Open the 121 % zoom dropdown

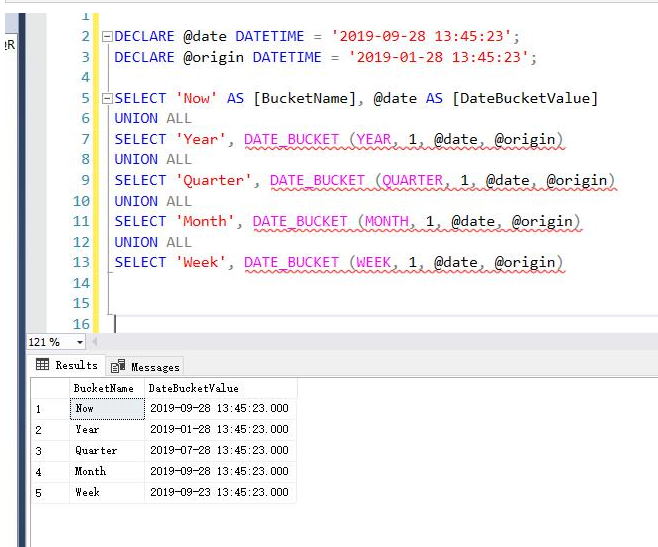(80, 342)
